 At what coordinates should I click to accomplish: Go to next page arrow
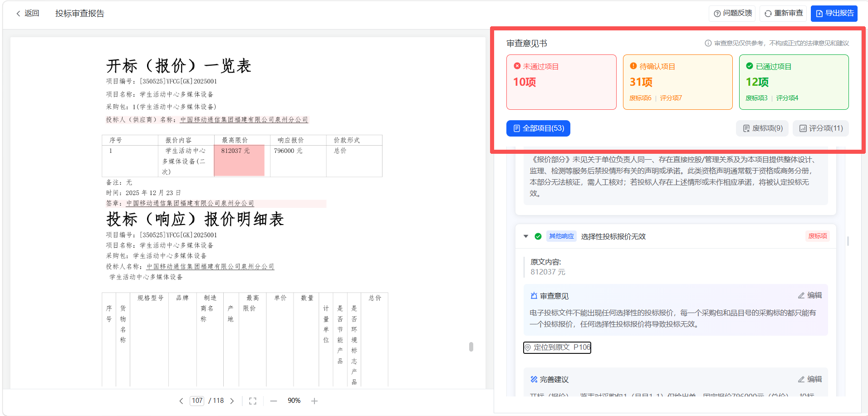tap(232, 401)
